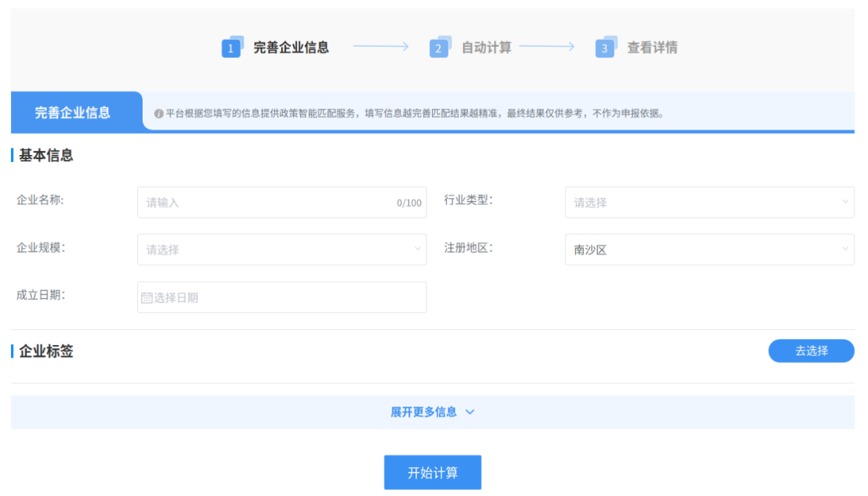Viewport: 868px width, 496px height.
Task: Focus the 企业名称 text input
Action: tap(269, 203)
